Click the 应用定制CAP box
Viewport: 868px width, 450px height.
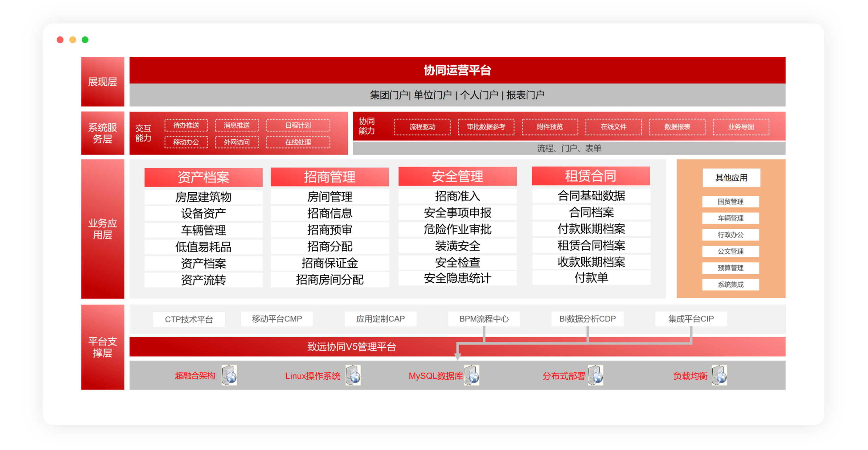tap(381, 319)
